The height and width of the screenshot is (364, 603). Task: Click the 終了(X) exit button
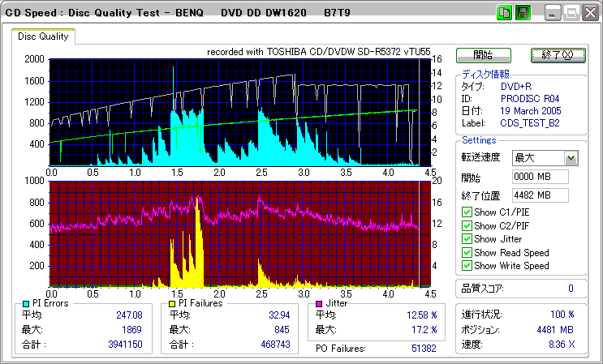(557, 55)
